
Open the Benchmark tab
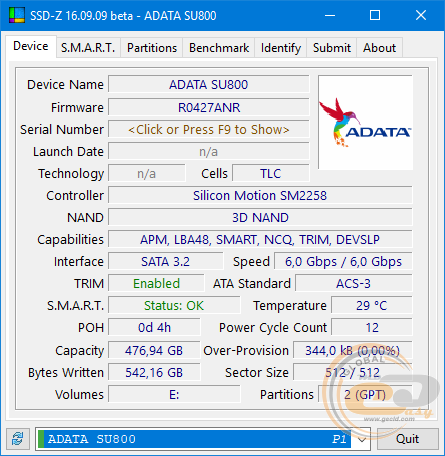coord(219,48)
